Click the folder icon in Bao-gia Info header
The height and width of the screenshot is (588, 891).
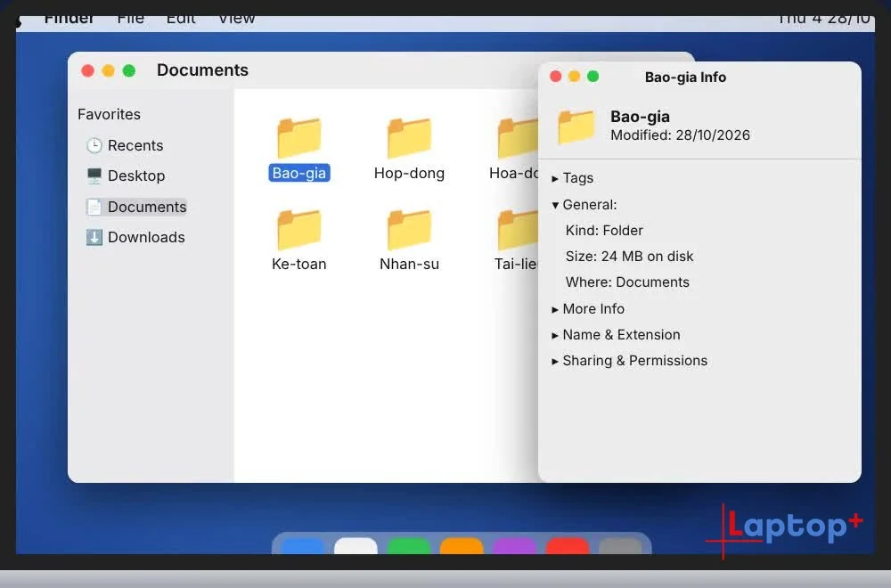(x=576, y=127)
